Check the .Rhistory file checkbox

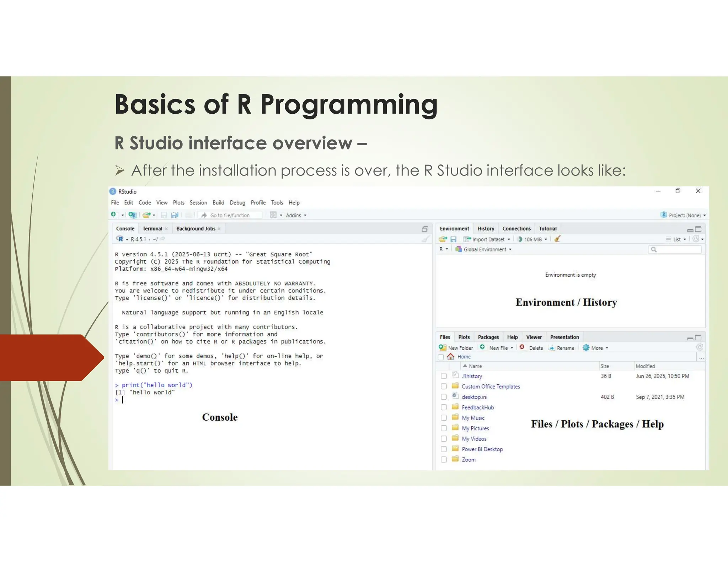point(444,376)
